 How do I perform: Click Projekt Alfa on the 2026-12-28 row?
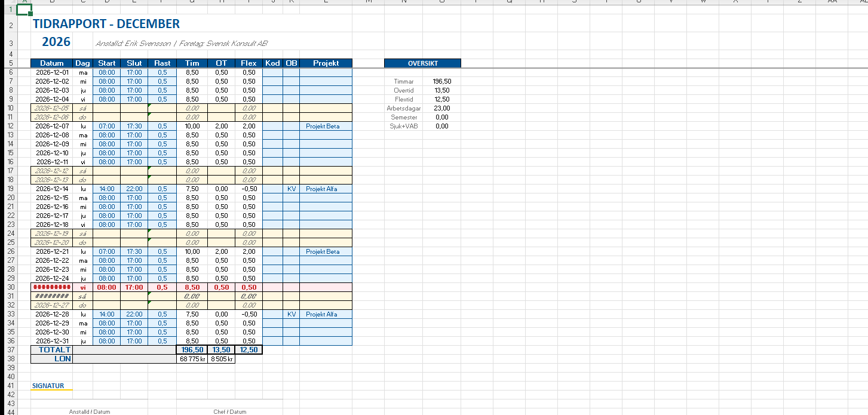pyautogui.click(x=321, y=314)
